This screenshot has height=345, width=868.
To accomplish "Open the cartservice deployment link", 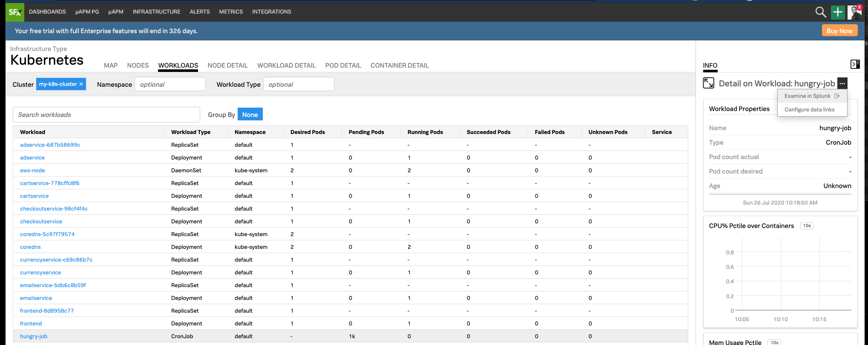I will 34,196.
